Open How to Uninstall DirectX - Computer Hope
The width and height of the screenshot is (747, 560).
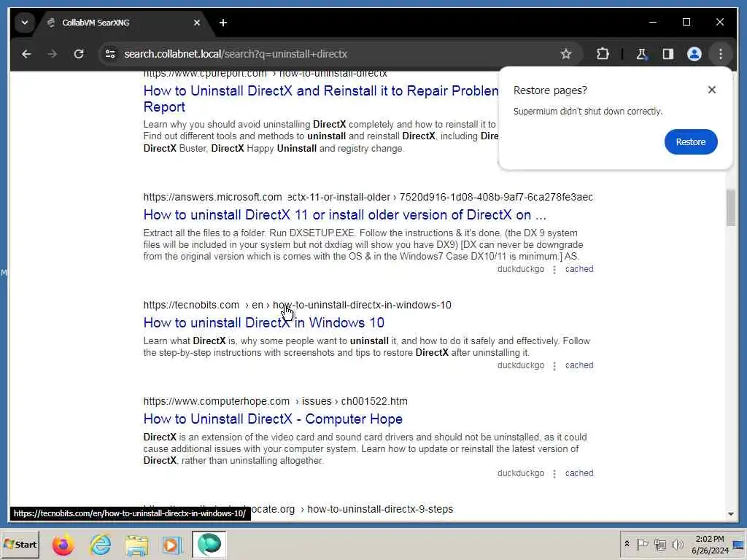coord(273,419)
